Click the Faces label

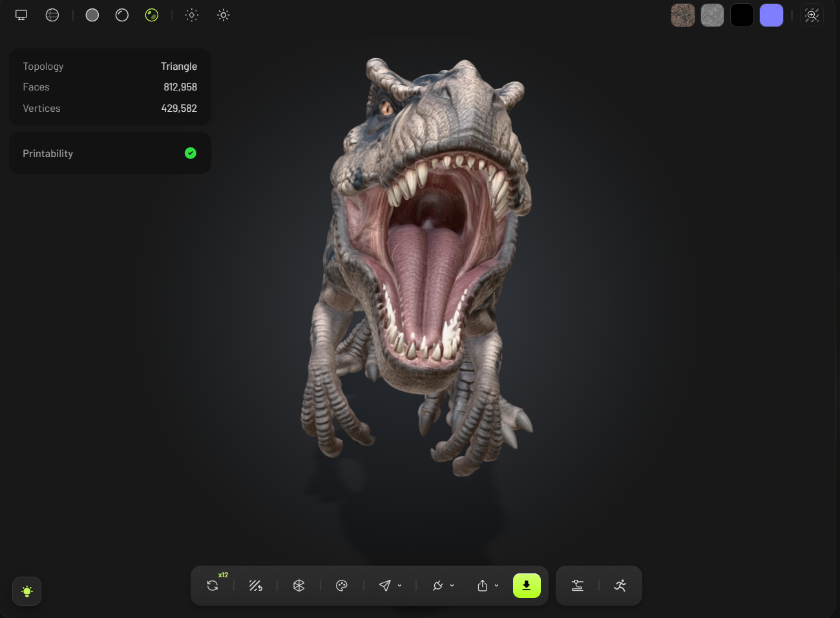pos(36,87)
